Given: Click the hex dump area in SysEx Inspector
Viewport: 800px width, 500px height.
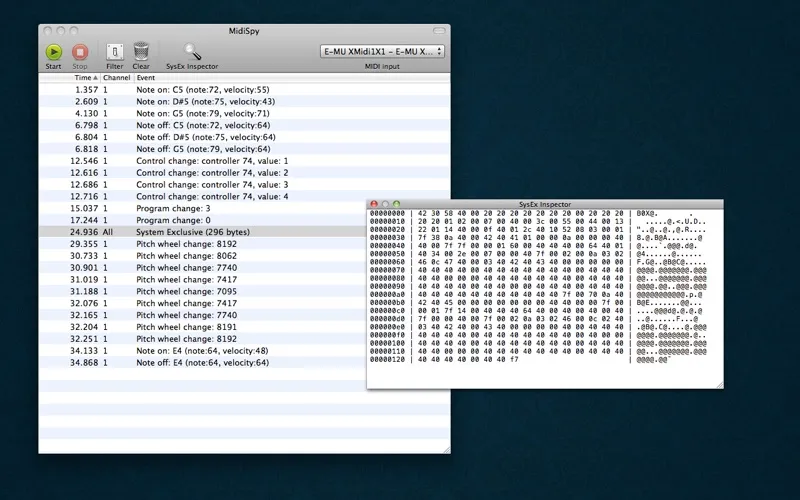Looking at the screenshot, I should pyautogui.click(x=520, y=290).
